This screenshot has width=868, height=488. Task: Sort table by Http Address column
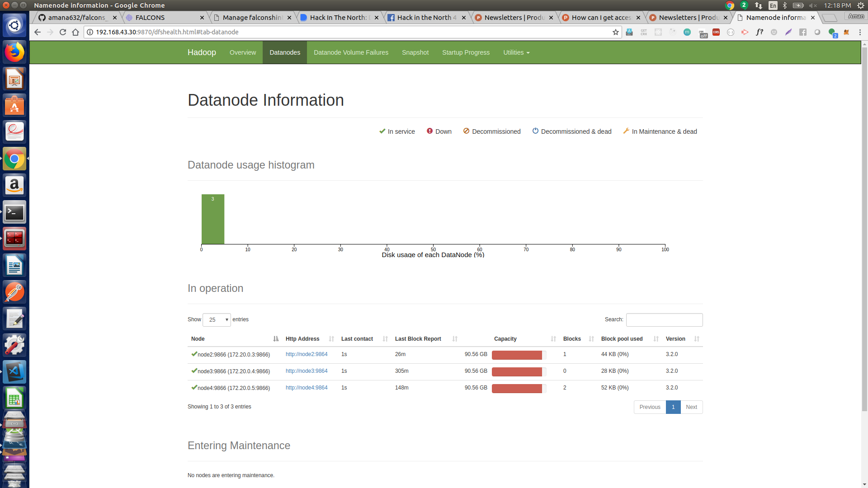(x=310, y=339)
